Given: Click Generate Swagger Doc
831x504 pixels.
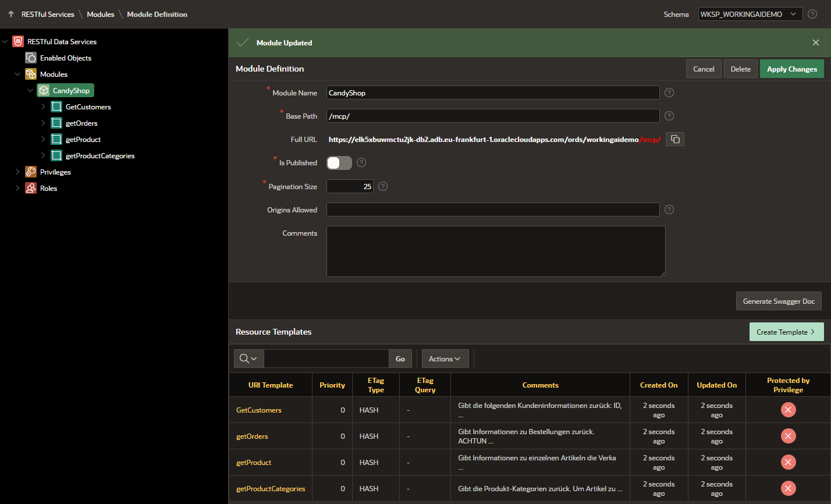Looking at the screenshot, I should pos(779,301).
